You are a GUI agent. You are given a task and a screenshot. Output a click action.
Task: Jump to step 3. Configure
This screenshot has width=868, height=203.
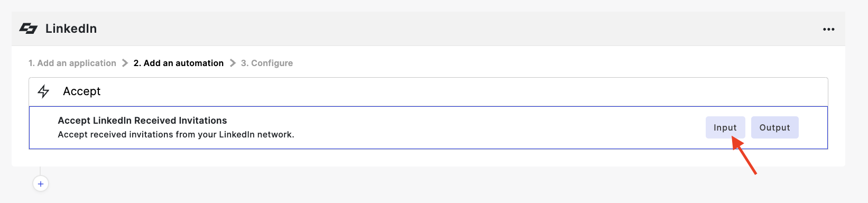267,63
